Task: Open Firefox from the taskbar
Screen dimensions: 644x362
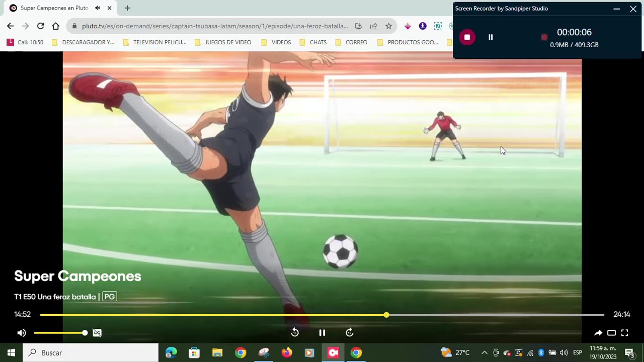Action: [287, 352]
